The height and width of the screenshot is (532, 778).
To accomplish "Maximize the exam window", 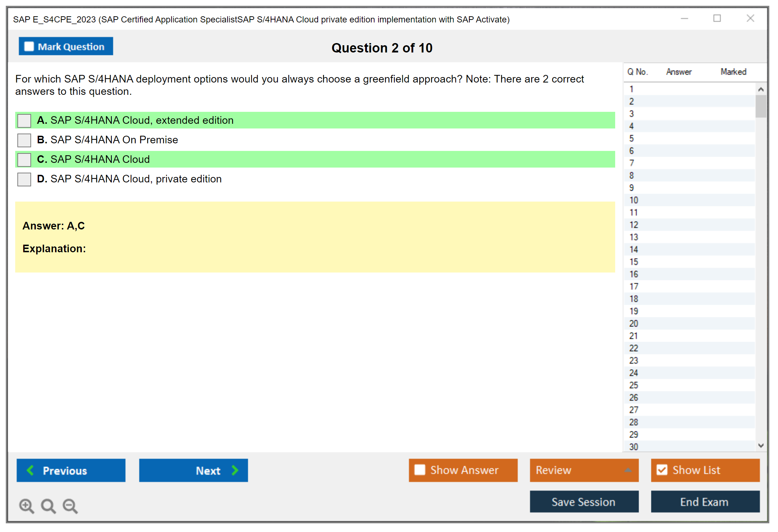I will coord(717,18).
